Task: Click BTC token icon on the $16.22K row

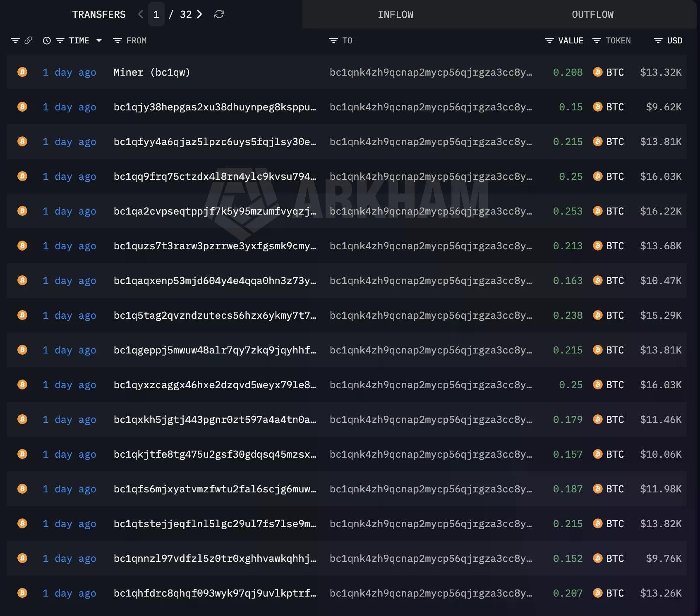Action: click(597, 211)
